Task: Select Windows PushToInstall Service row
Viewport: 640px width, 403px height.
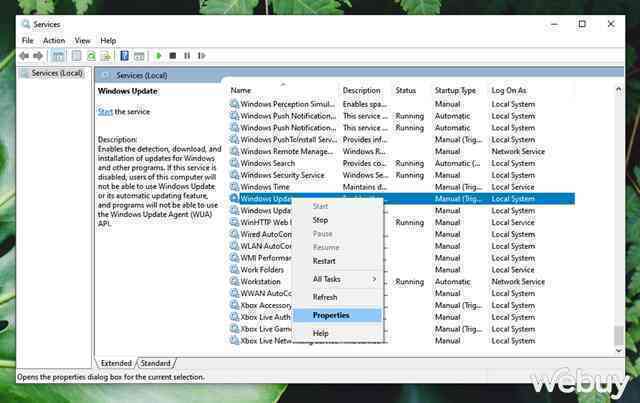Action: (402, 139)
